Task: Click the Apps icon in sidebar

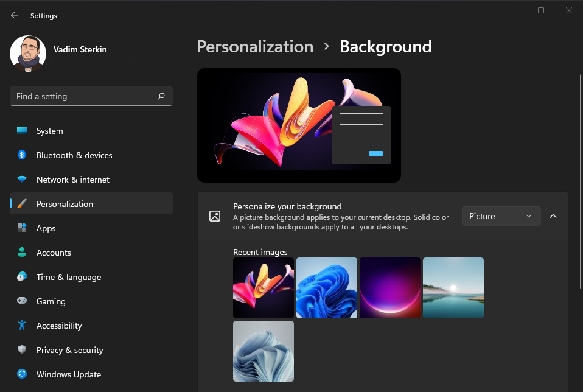Action: pos(22,228)
